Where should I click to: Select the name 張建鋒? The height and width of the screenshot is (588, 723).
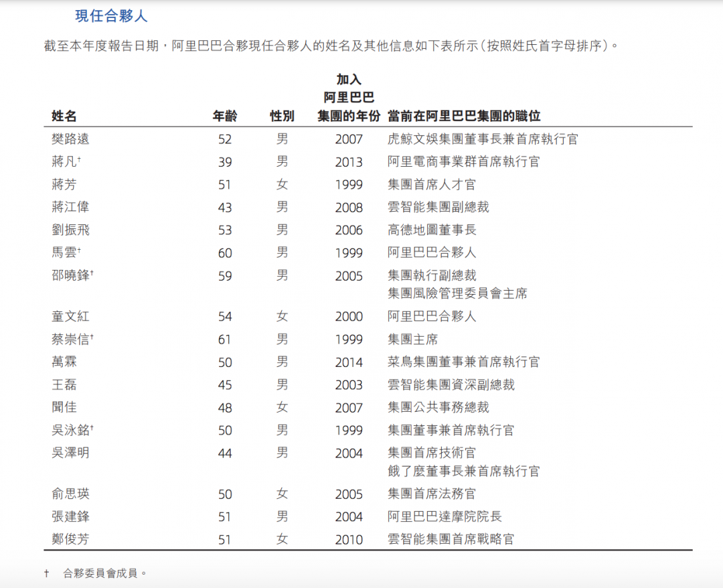coord(70,516)
